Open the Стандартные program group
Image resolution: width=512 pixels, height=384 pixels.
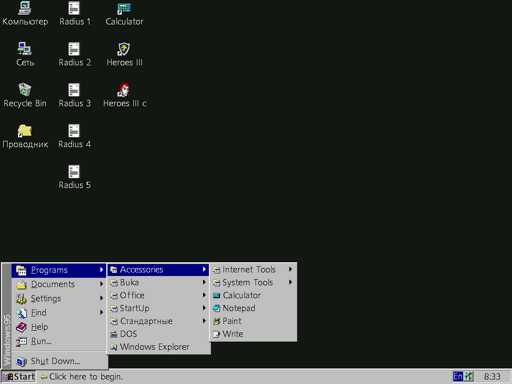(158, 321)
